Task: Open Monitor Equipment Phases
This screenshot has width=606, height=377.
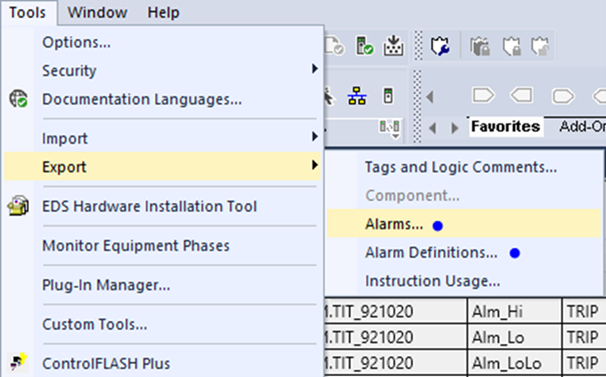Action: tap(136, 246)
